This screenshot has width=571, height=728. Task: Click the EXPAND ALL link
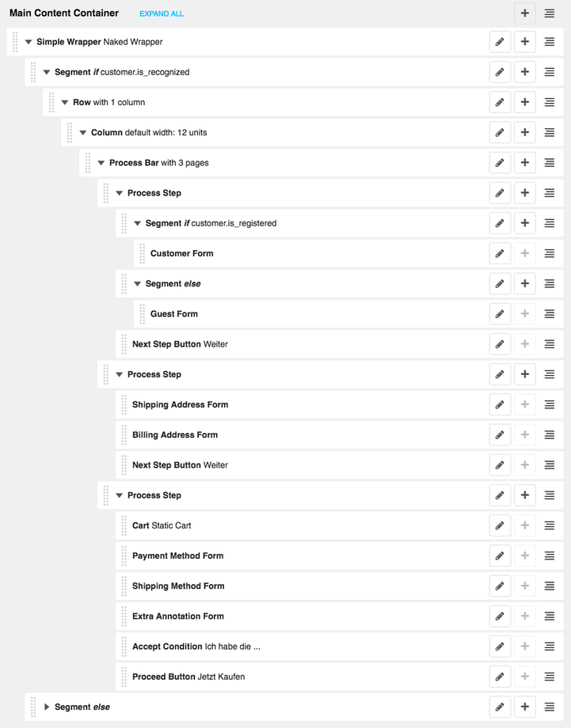click(162, 14)
